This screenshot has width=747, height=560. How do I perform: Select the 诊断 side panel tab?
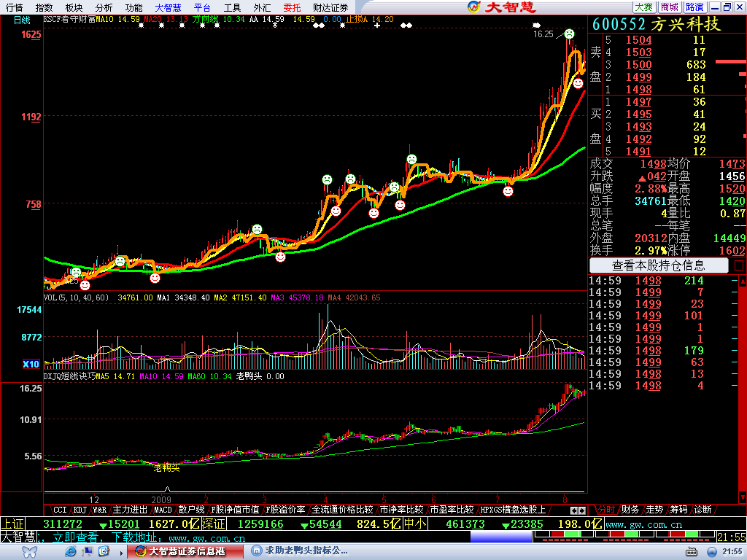tap(703, 510)
